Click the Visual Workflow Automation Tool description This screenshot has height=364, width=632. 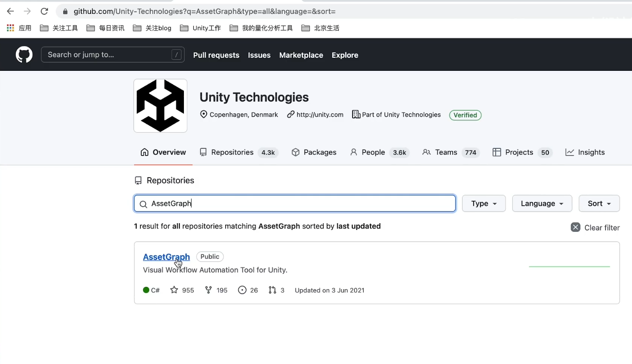pyautogui.click(x=215, y=270)
